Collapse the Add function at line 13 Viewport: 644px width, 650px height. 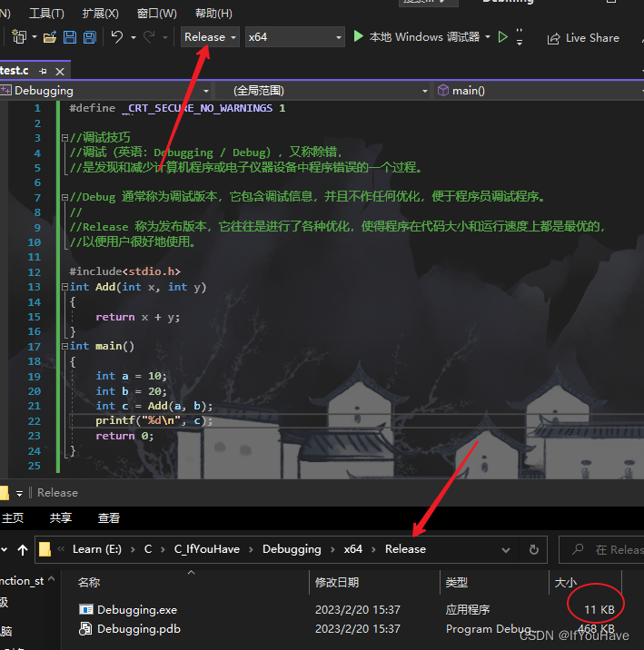coord(64,287)
